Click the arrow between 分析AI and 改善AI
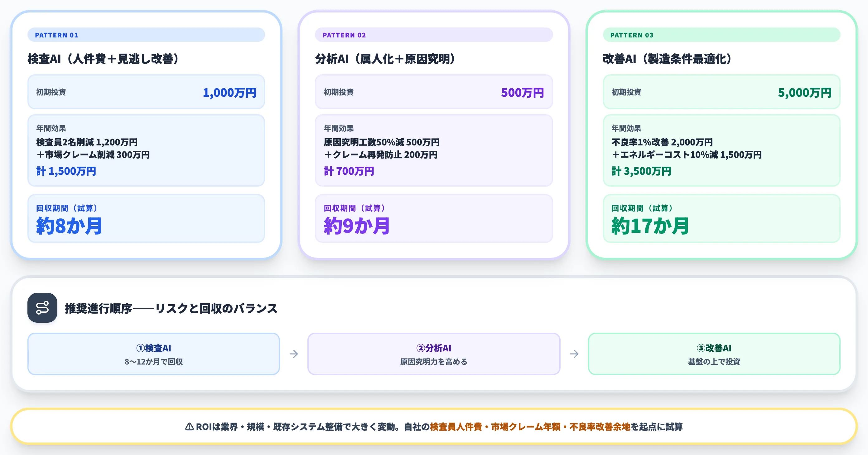The image size is (868, 455). pos(574,354)
